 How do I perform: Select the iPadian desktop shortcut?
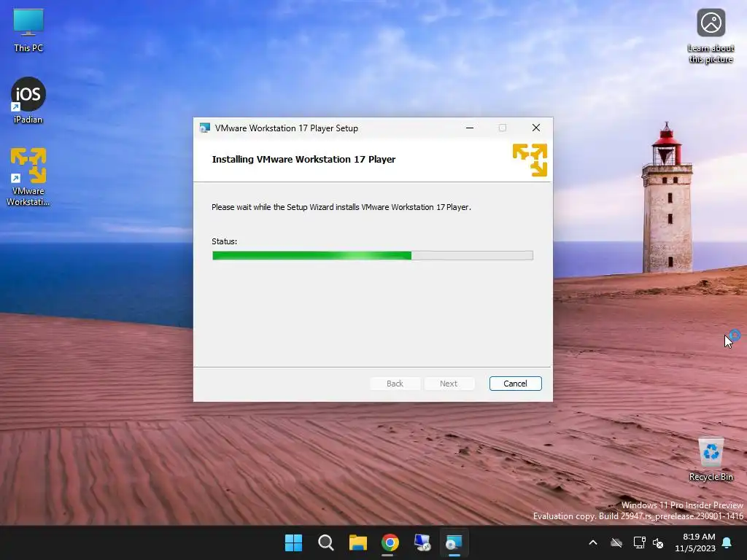point(28,101)
